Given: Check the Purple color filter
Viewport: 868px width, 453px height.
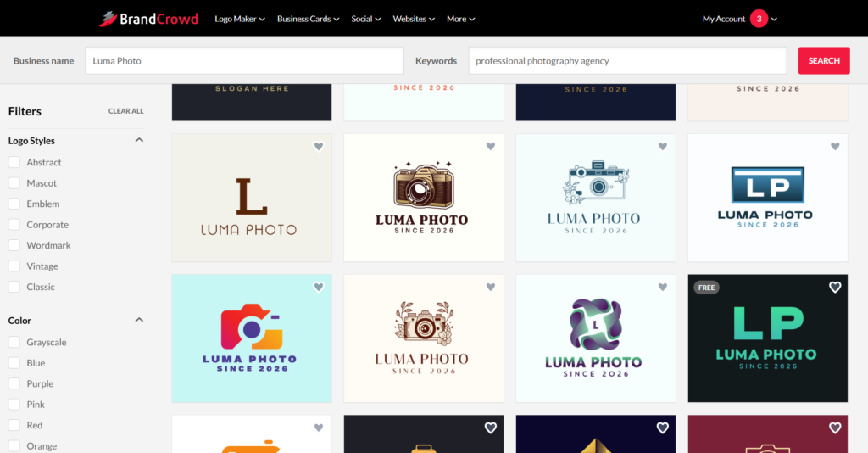Looking at the screenshot, I should pyautogui.click(x=14, y=383).
